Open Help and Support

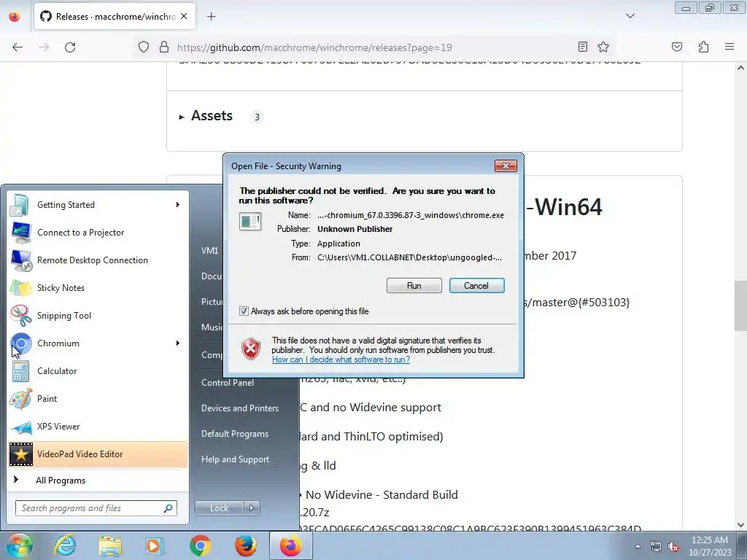[x=236, y=459]
